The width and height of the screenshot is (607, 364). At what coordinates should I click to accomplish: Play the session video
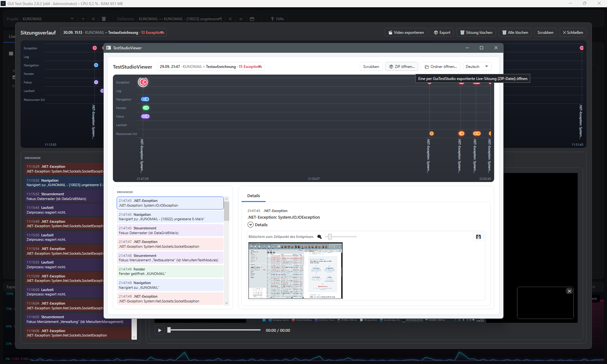point(159,330)
